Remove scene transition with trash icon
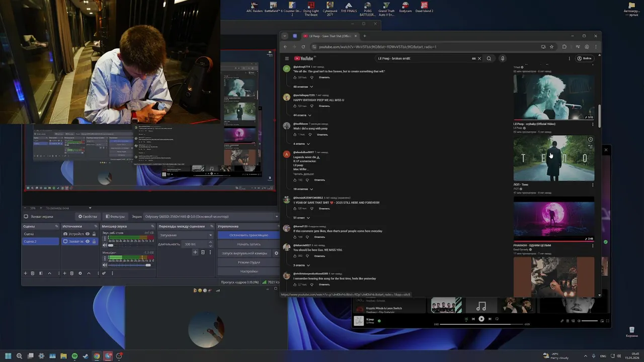This screenshot has height=362, width=644. (x=203, y=252)
